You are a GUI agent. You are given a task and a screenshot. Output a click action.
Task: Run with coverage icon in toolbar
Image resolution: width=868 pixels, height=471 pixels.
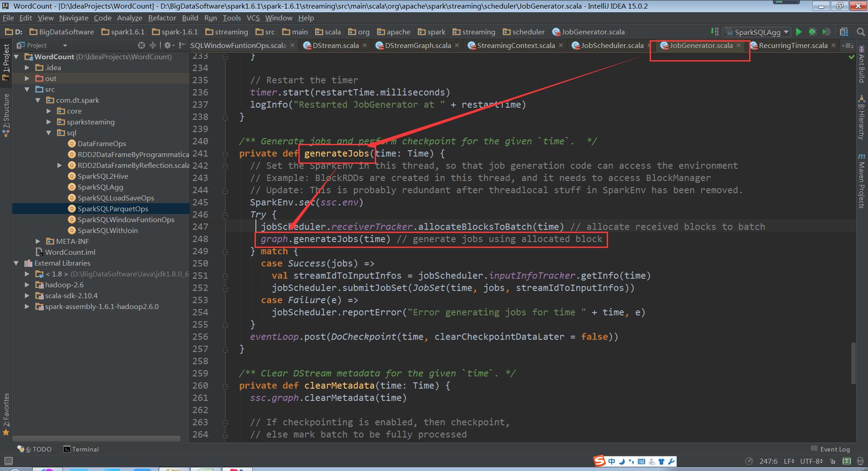pos(826,32)
